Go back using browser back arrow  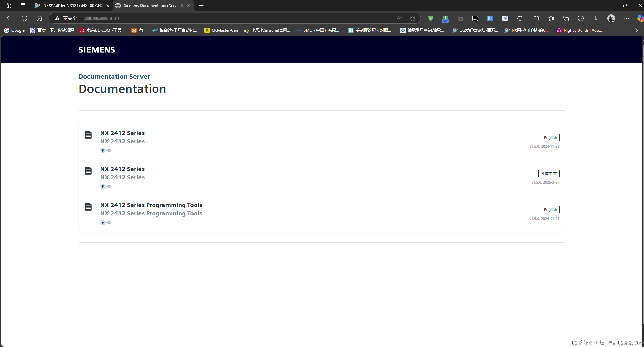[9, 18]
